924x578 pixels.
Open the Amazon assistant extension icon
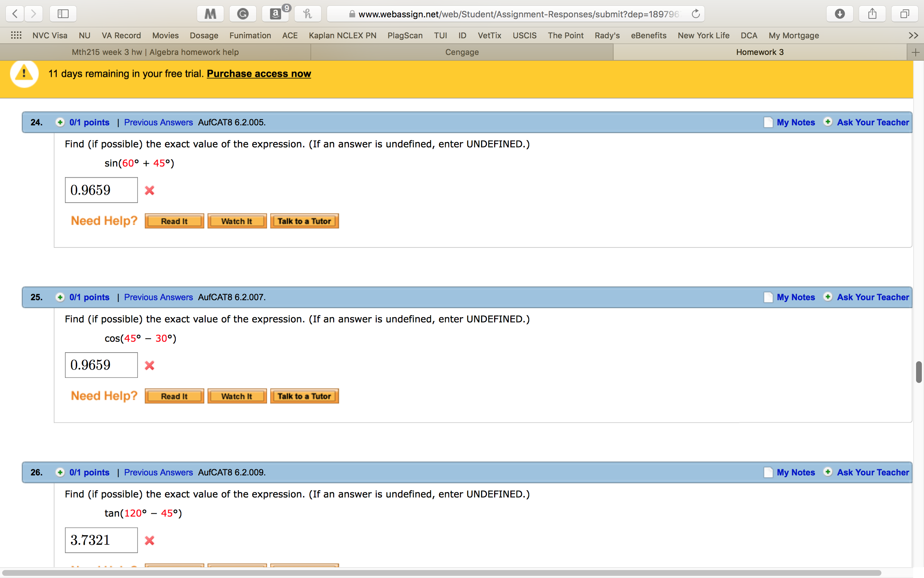pos(275,14)
